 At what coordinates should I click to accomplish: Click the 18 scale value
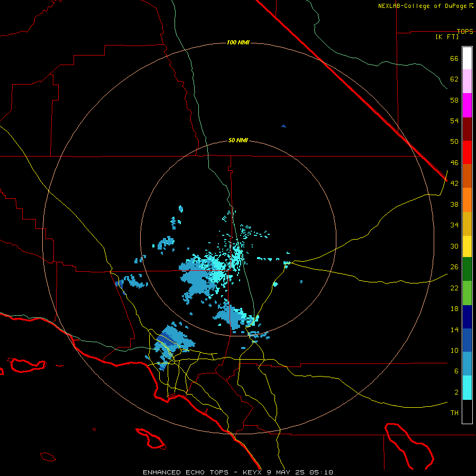point(454,309)
